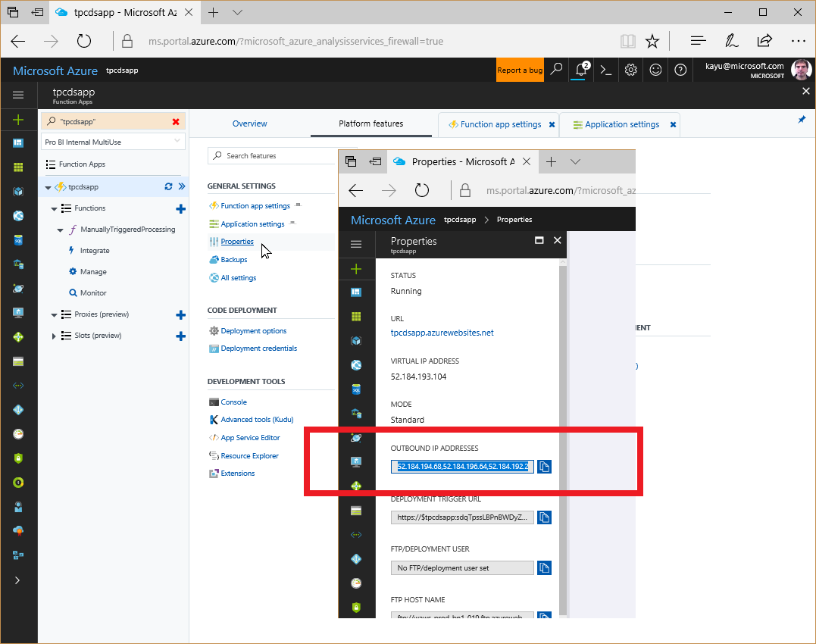
Task: Switch to the Platform features tab
Action: pyautogui.click(x=371, y=123)
